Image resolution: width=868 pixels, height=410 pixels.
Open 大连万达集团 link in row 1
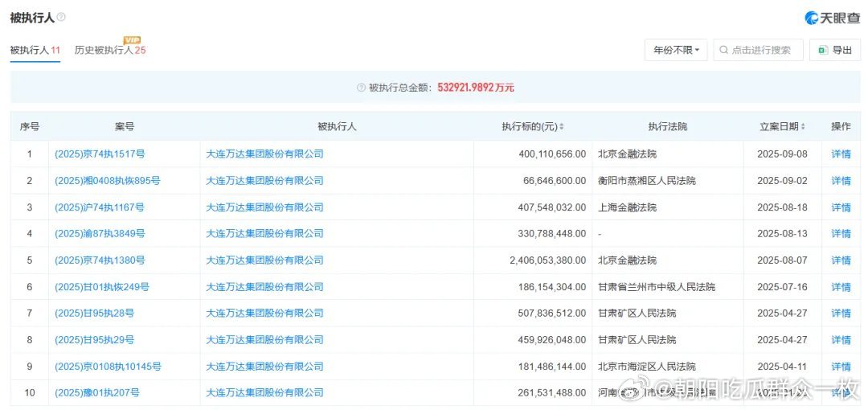(264, 154)
